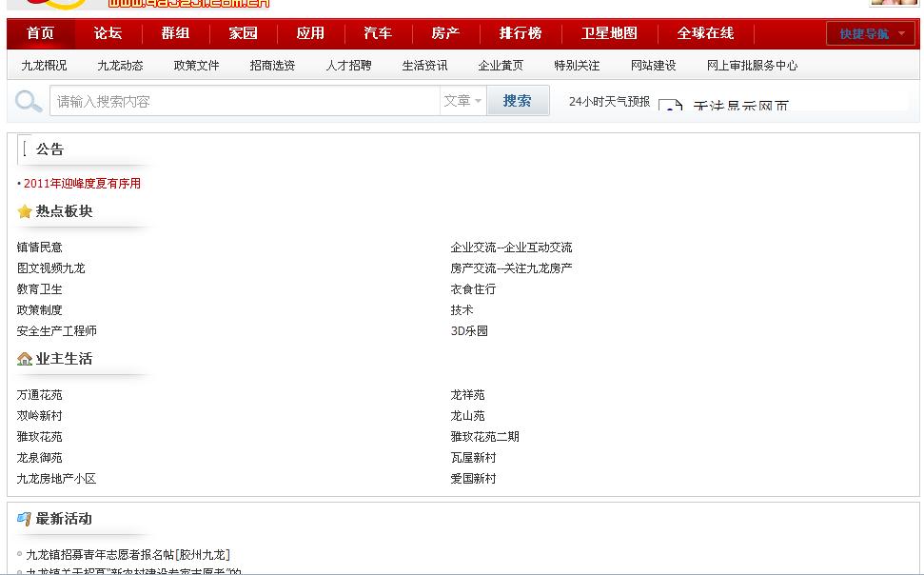
Task: Open the 应用 menu item
Action: point(310,33)
